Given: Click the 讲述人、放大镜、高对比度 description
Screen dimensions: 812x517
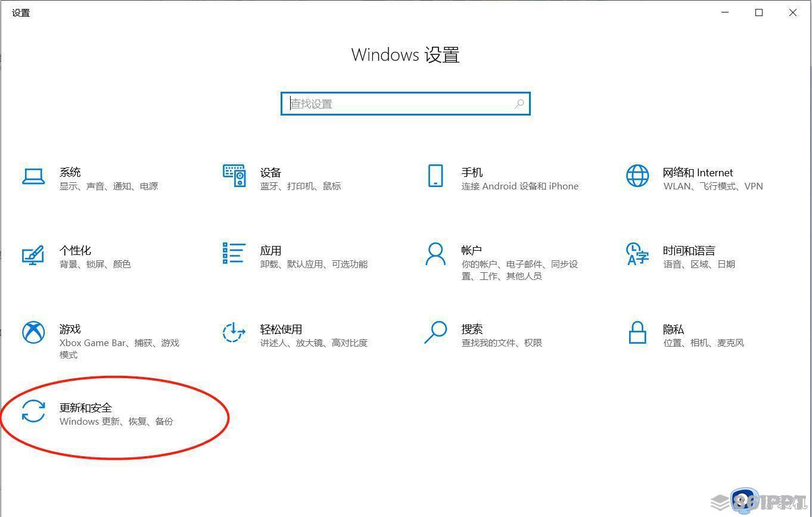Looking at the screenshot, I should point(314,343).
